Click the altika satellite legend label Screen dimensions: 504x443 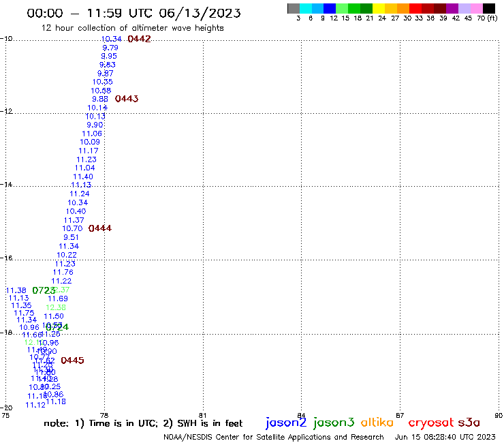point(377,423)
